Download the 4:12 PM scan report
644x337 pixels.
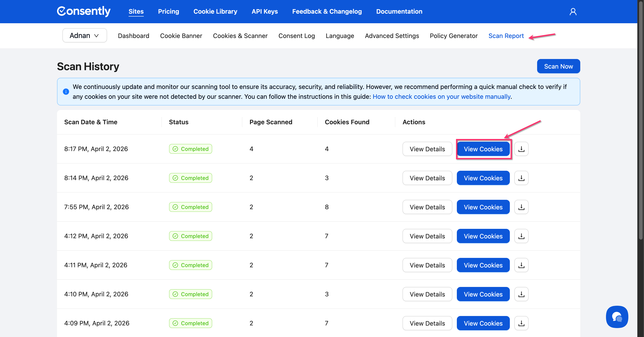(521, 236)
